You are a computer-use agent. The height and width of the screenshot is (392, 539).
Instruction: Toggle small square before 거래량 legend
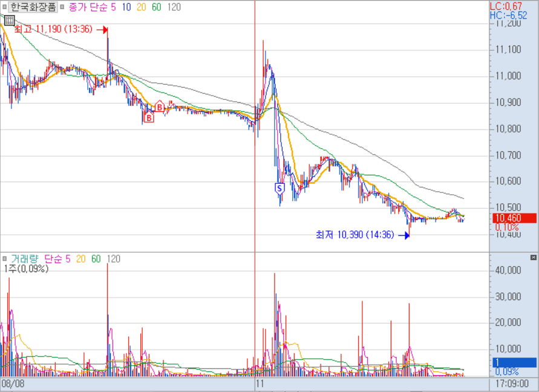(x=5, y=259)
